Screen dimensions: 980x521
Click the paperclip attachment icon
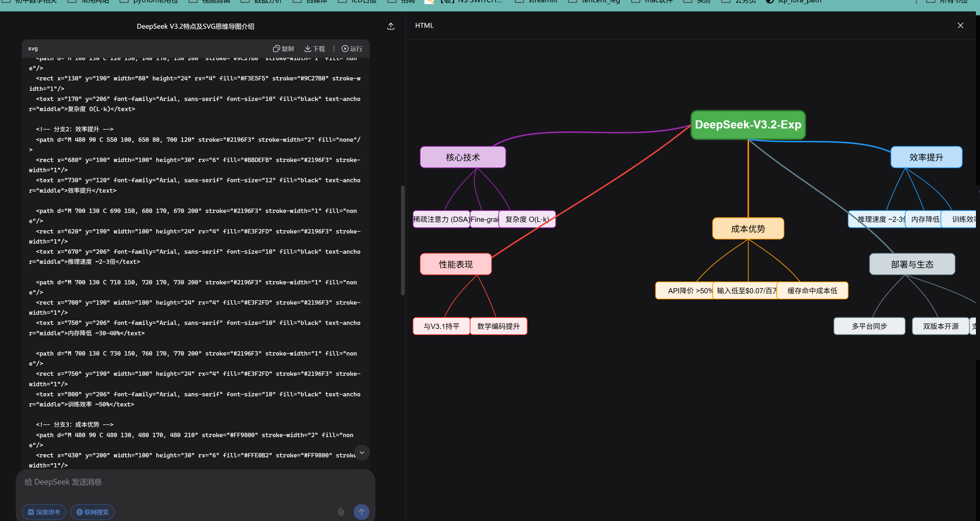coord(341,512)
